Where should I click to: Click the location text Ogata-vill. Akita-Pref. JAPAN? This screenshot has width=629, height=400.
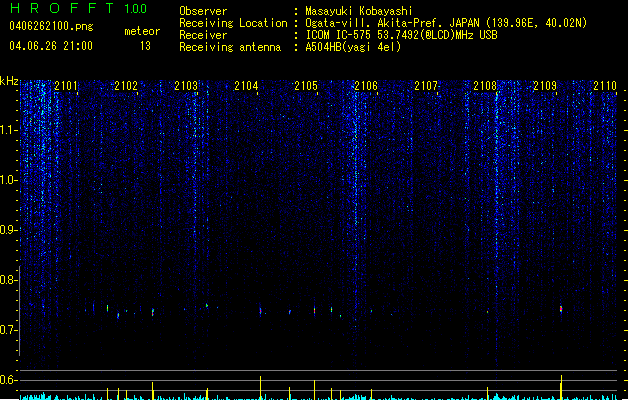point(394,23)
